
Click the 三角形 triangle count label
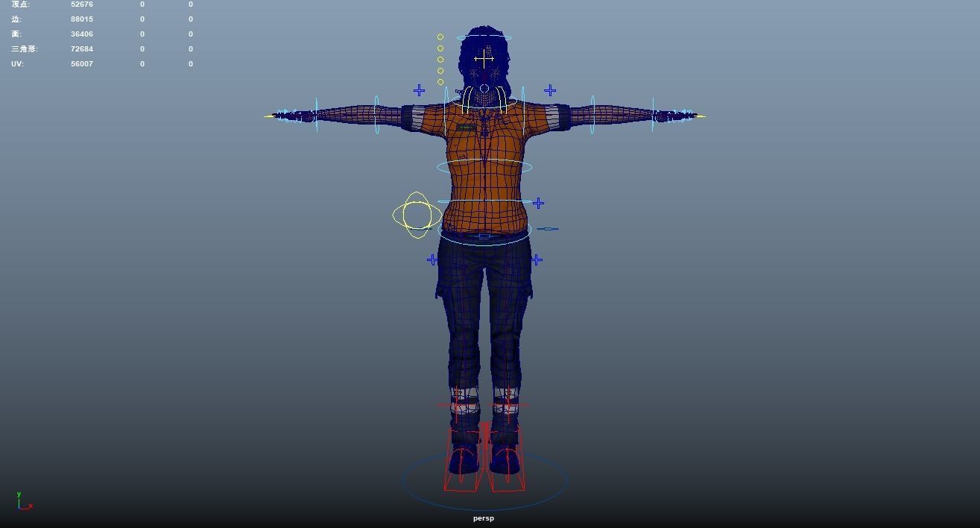[x=25, y=49]
